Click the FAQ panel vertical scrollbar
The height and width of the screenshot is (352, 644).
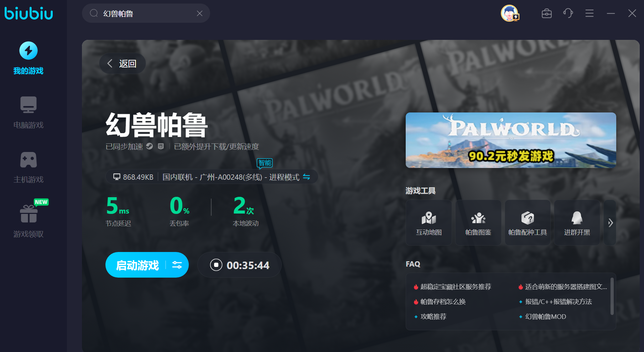tap(612, 296)
